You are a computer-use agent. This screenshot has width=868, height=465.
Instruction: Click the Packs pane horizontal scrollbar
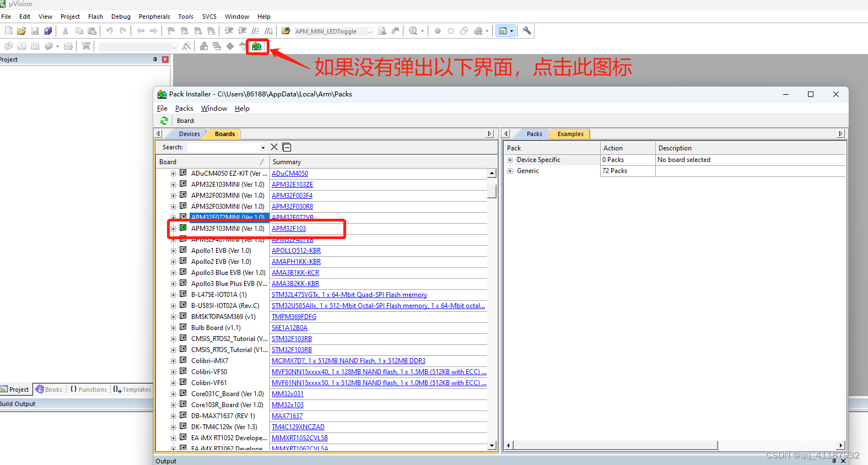(616, 445)
